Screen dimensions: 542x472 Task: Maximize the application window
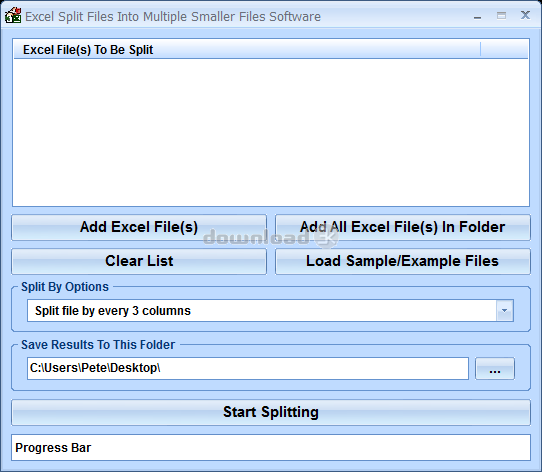tap(501, 16)
